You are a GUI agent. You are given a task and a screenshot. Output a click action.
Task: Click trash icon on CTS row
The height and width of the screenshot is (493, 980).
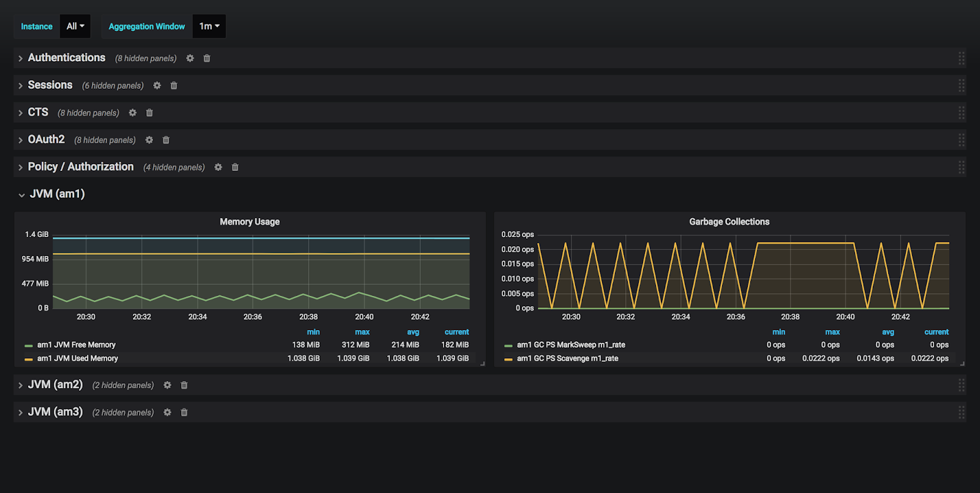click(x=149, y=113)
